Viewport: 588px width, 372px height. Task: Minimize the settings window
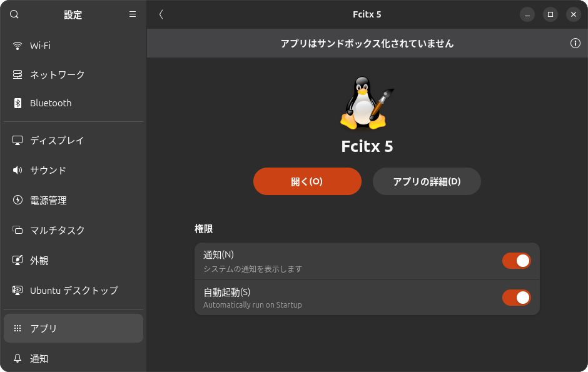pyautogui.click(x=527, y=14)
